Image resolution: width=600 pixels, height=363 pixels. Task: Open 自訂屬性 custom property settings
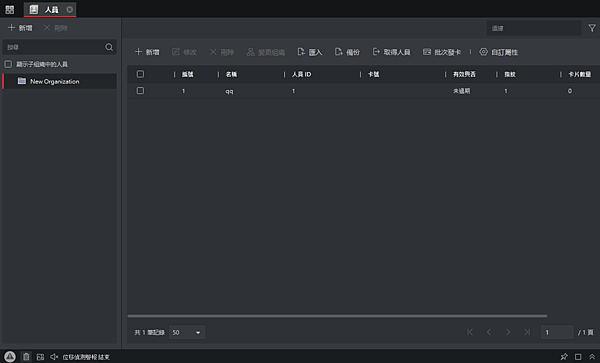point(499,52)
